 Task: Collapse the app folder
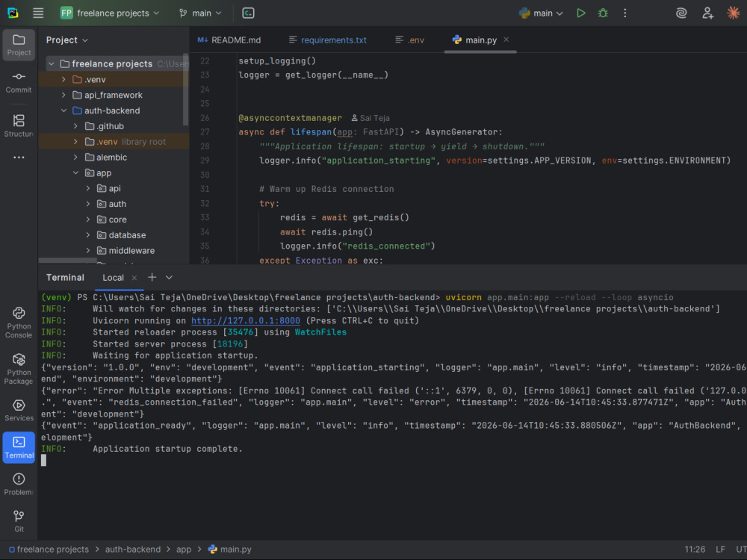75,173
